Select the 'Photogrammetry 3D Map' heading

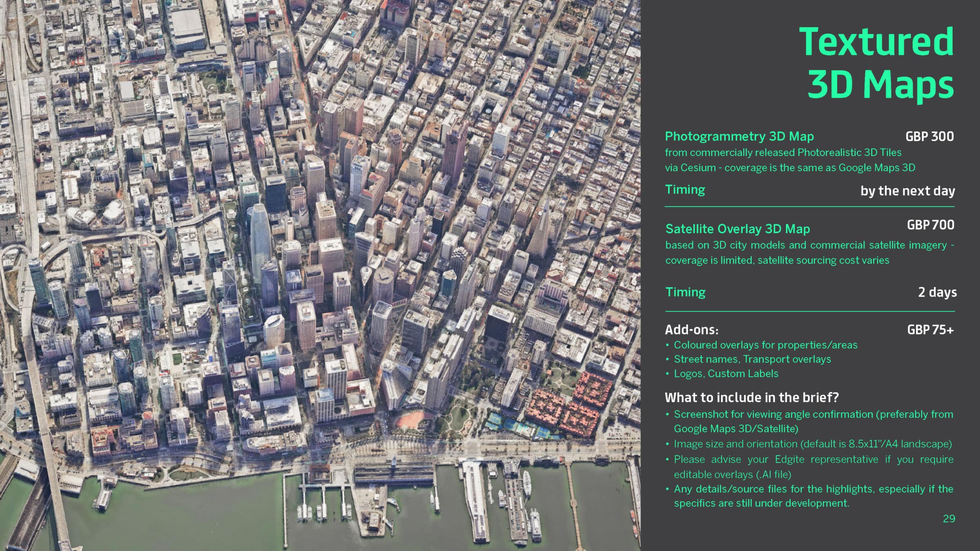click(739, 136)
